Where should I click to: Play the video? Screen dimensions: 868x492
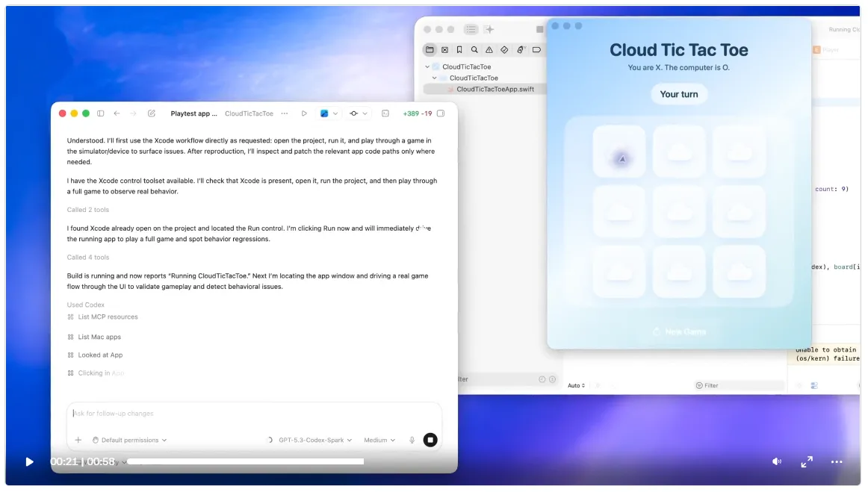(29, 461)
